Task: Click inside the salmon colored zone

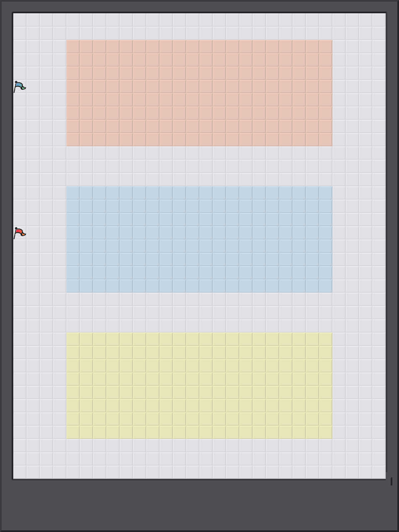Action: [199, 93]
